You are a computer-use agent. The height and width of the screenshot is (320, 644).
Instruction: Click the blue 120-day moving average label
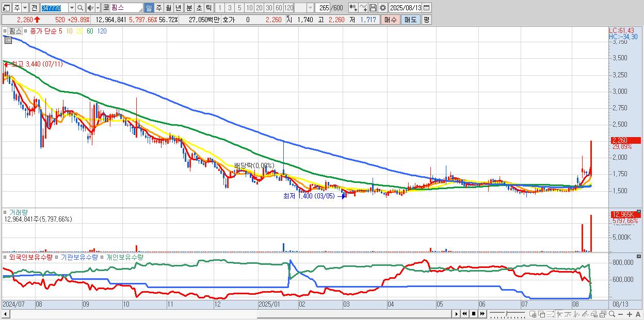point(102,31)
